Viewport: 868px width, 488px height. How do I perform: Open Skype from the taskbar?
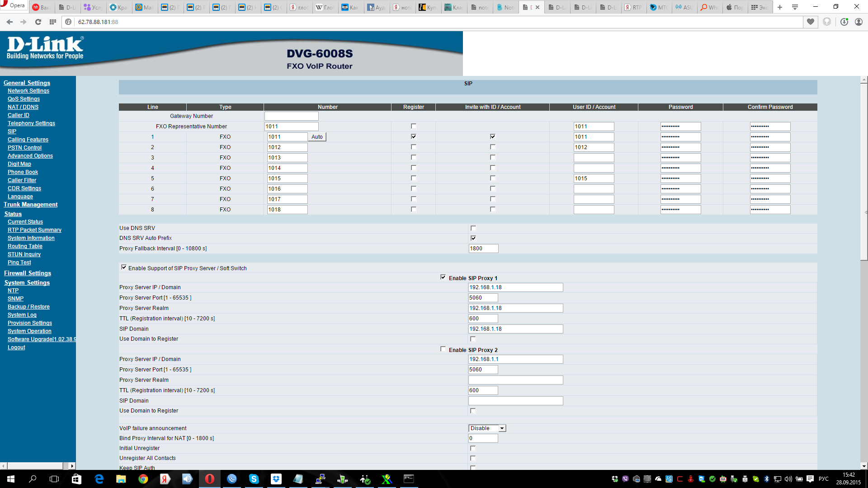point(254,479)
